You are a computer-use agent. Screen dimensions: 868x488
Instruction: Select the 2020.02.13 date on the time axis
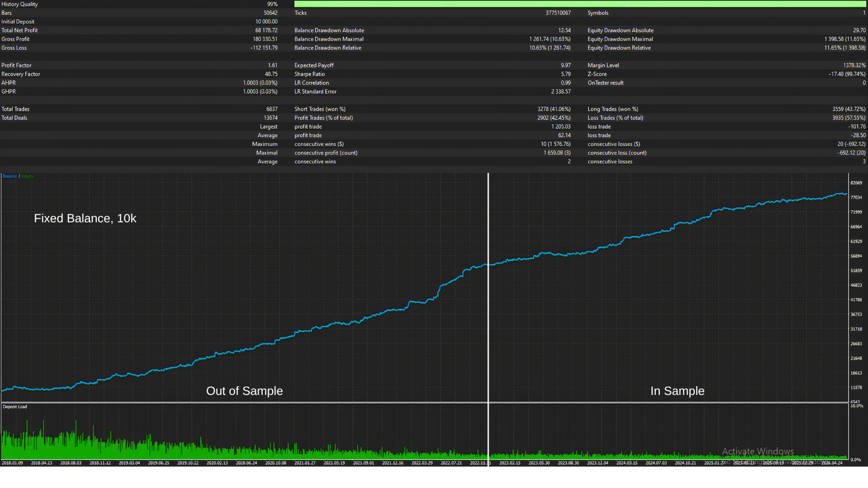217,463
